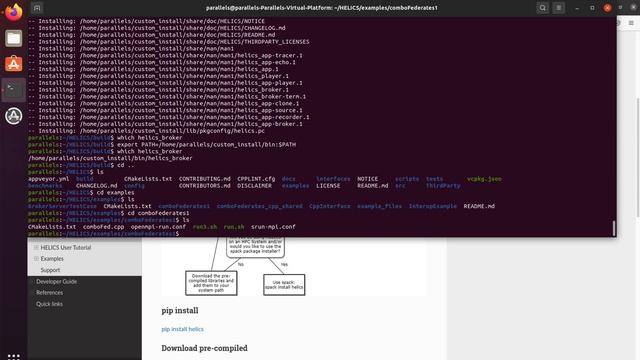Open Software Updater from the dock

pos(13,116)
